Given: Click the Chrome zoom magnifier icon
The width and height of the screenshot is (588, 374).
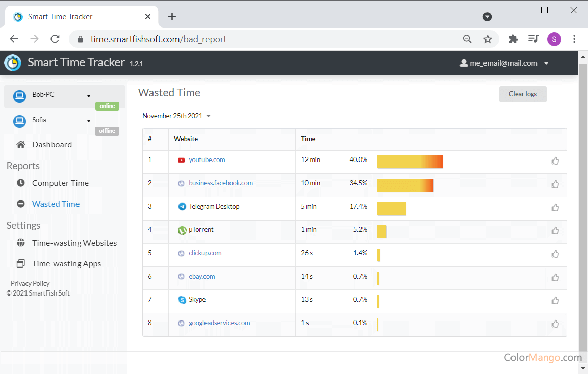Looking at the screenshot, I should pos(467,39).
